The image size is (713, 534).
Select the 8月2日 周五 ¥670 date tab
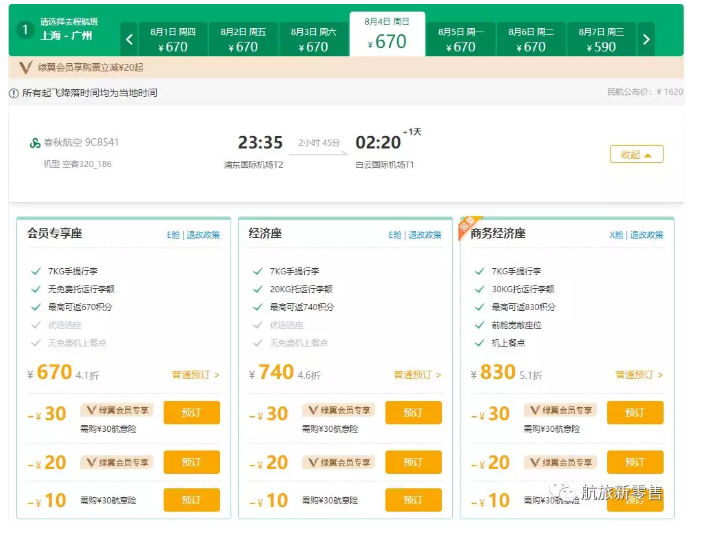click(x=243, y=39)
